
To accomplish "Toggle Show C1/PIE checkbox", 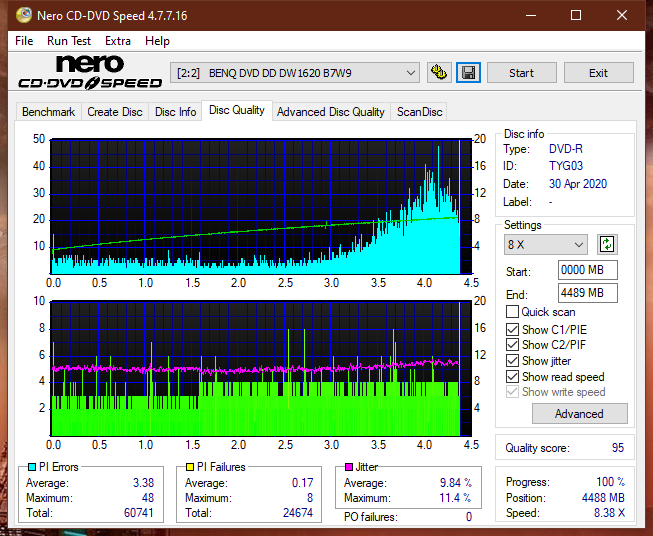I will [x=512, y=329].
